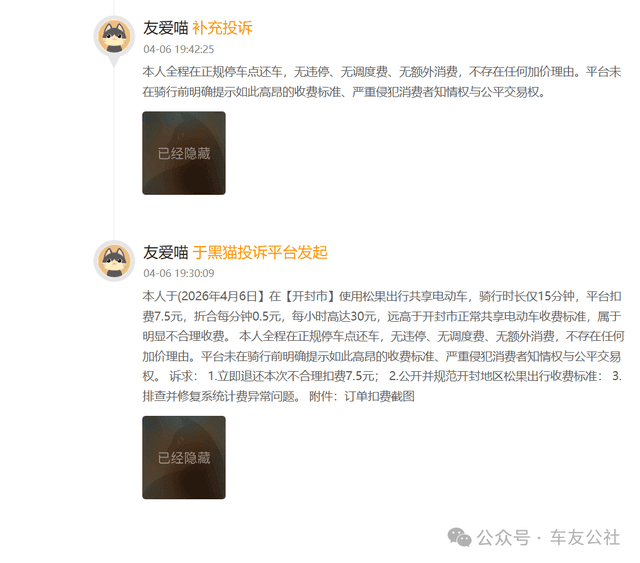The width and height of the screenshot is (640, 563).
Task: Click the cat avatar beside the 补充投诉 post
Action: [x=114, y=37]
